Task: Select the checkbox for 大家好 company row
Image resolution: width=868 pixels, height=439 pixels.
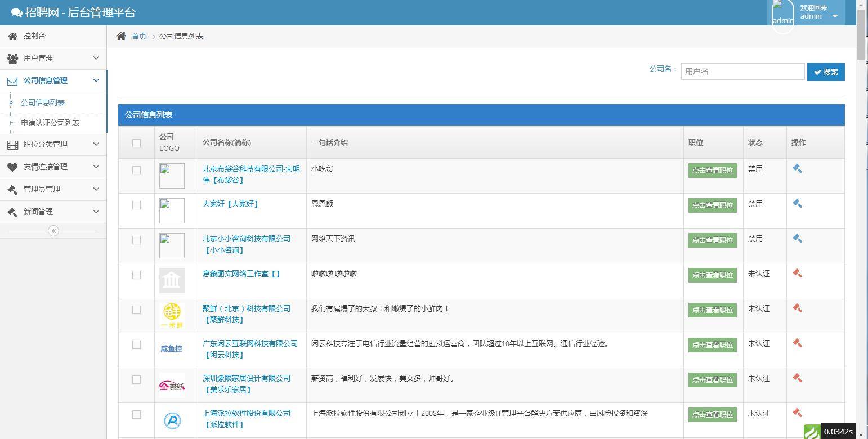Action: (x=136, y=205)
